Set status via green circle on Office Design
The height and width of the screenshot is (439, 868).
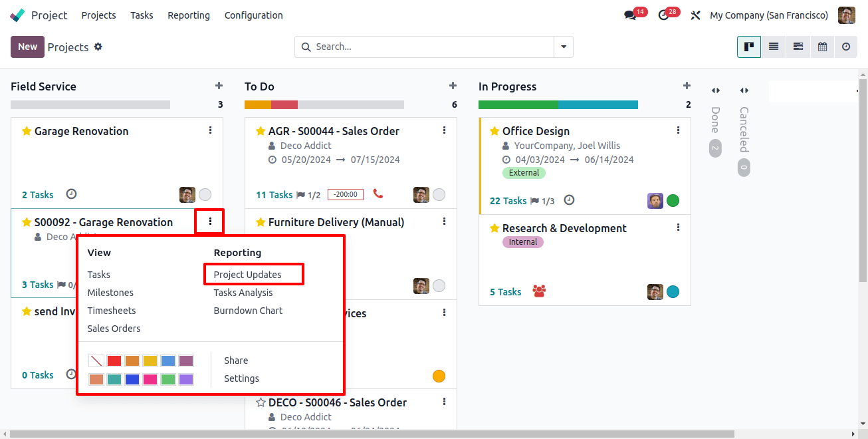(673, 201)
